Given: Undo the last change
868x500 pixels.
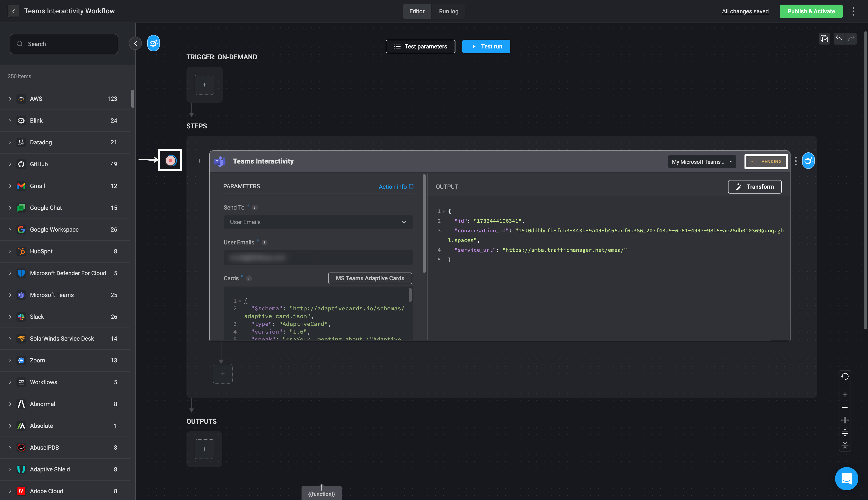Looking at the screenshot, I should [x=839, y=39].
